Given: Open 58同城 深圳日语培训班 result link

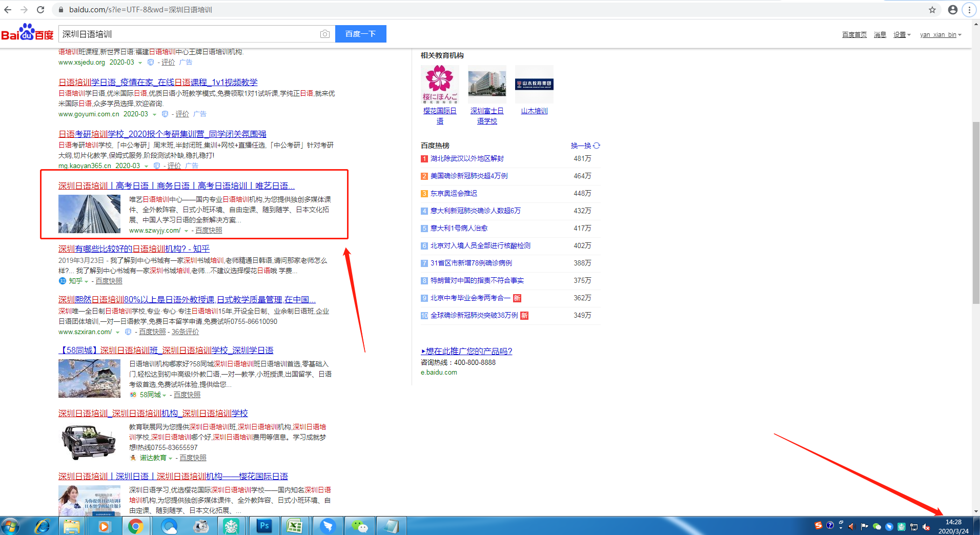Looking at the screenshot, I should point(166,350).
